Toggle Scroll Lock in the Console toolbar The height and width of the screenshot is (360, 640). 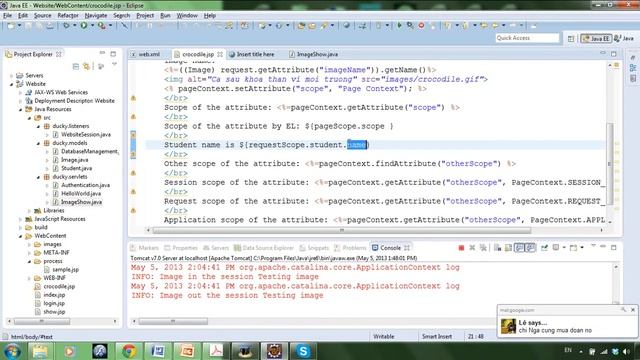(x=508, y=248)
